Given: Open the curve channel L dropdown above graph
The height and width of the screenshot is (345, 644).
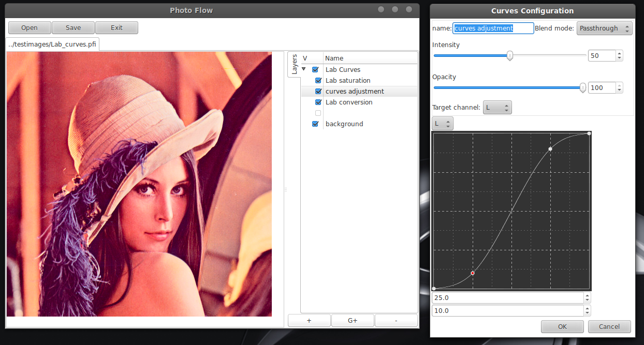Looking at the screenshot, I should 442,123.
